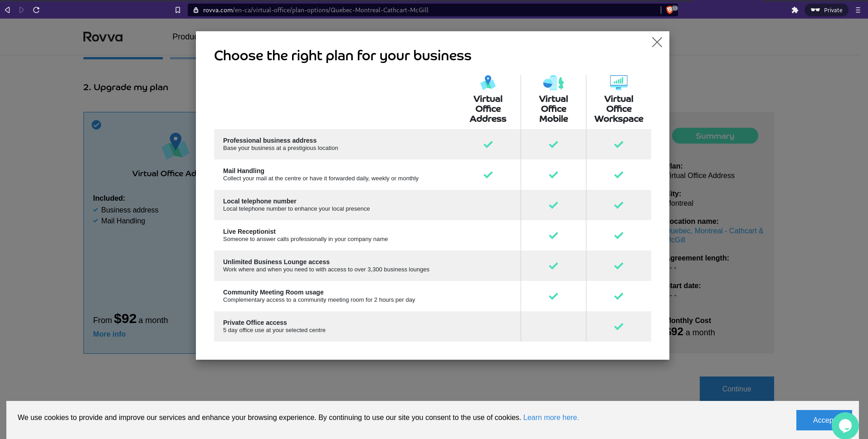Toggle the selected checkmark on the plan card
This screenshot has width=868, height=439.
tap(96, 125)
